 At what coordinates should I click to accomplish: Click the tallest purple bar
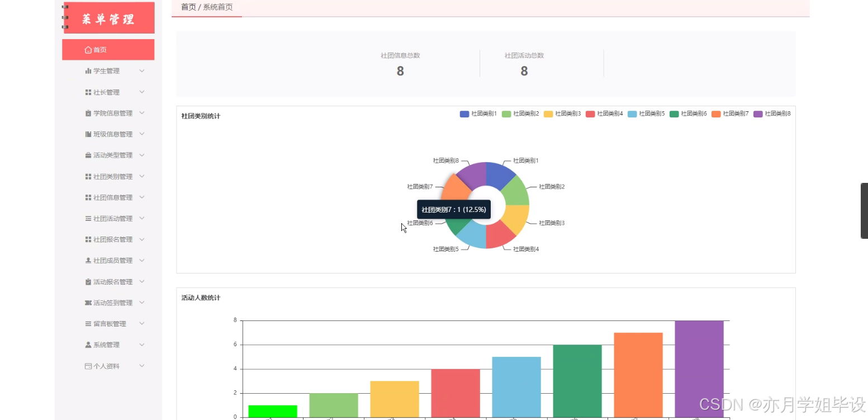coord(699,369)
